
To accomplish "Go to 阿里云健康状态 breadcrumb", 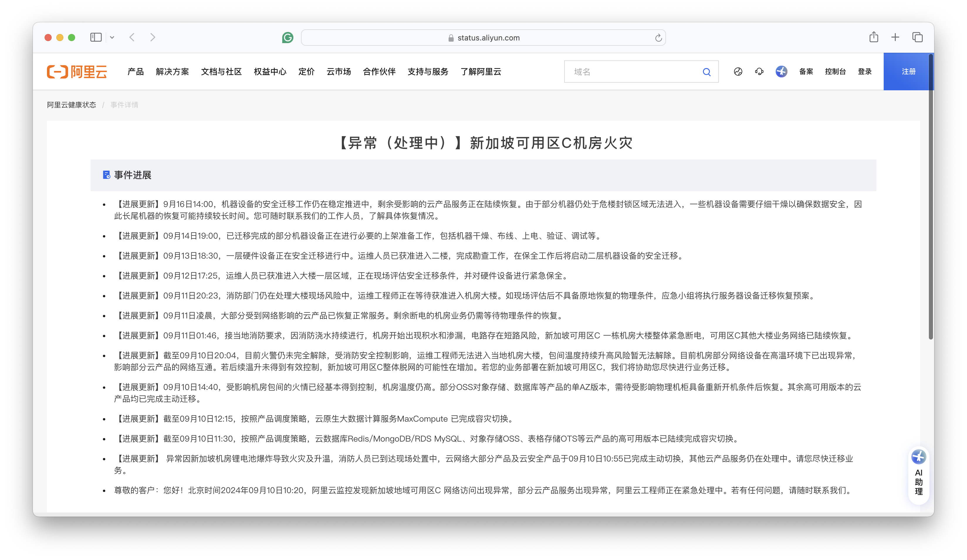I will (x=71, y=105).
